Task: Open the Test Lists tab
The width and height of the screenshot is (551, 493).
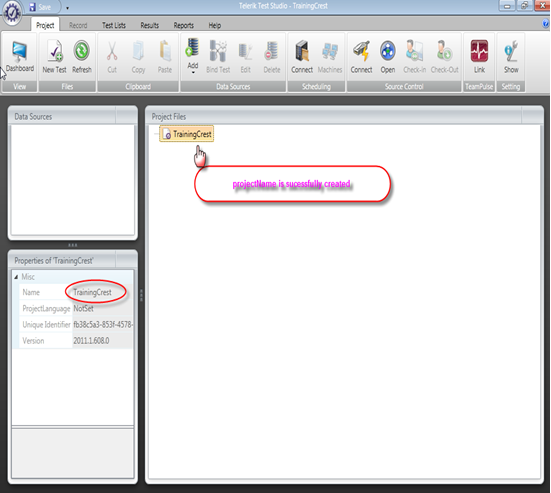Action: tap(114, 25)
